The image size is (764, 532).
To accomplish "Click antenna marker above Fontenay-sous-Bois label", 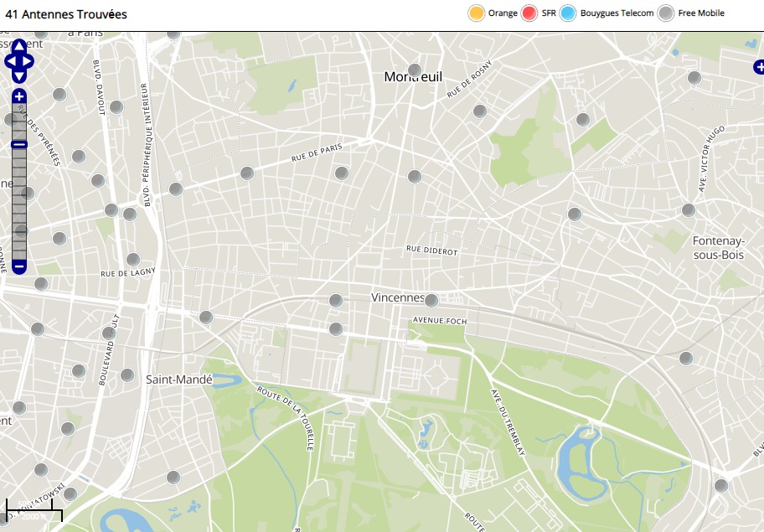I will click(688, 210).
